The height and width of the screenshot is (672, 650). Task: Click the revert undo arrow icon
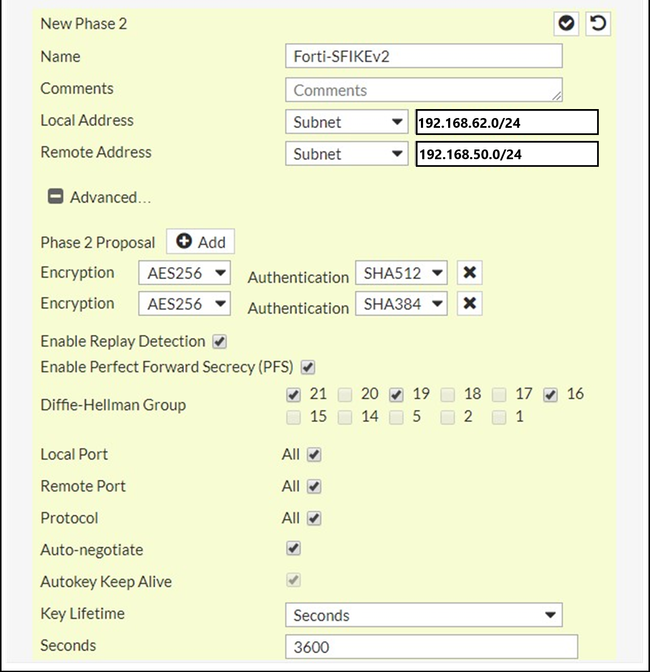[x=598, y=23]
